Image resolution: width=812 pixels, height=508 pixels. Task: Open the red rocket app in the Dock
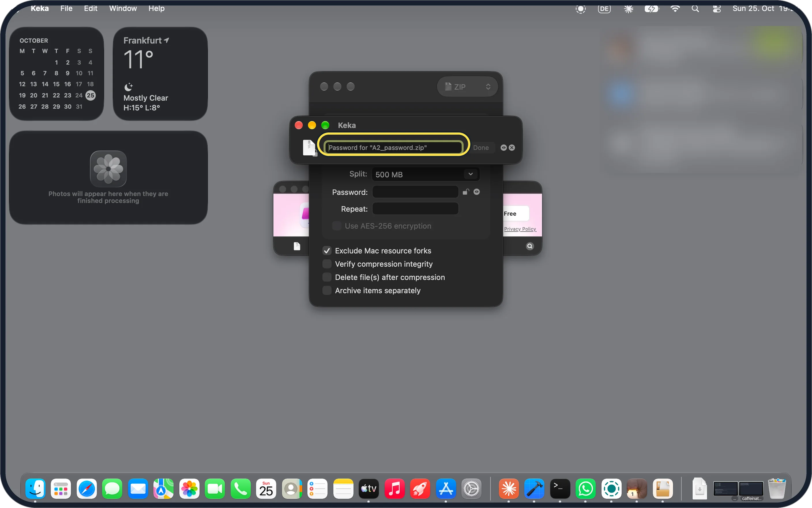[x=420, y=488]
